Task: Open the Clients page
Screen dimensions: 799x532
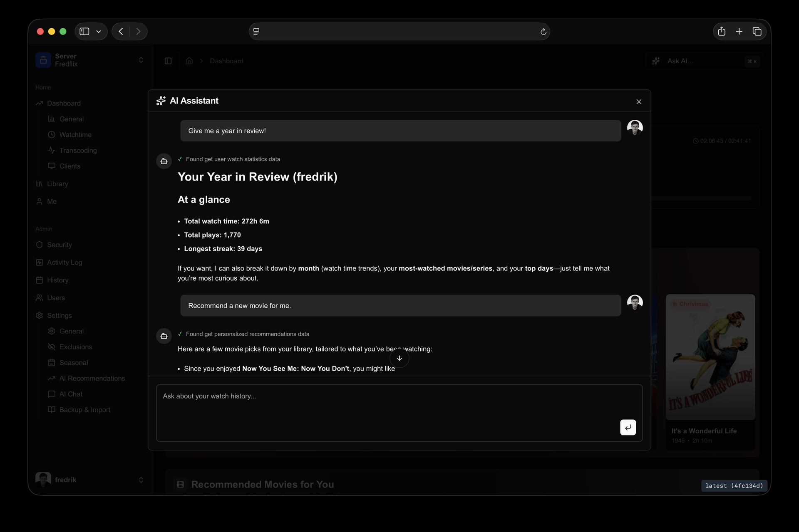Action: (69, 166)
